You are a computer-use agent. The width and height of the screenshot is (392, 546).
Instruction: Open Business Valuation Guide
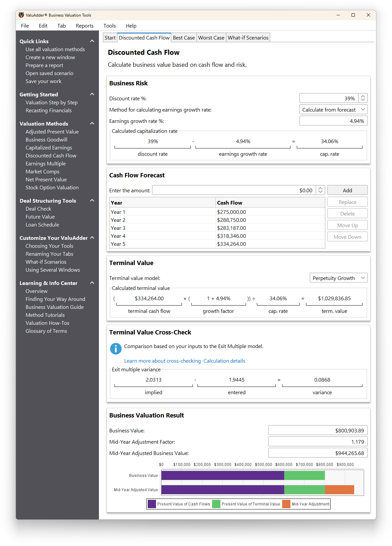point(54,307)
